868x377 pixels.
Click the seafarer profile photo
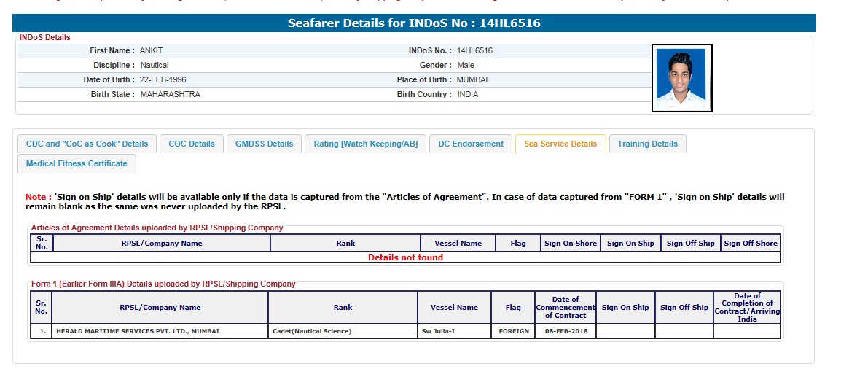[681, 78]
